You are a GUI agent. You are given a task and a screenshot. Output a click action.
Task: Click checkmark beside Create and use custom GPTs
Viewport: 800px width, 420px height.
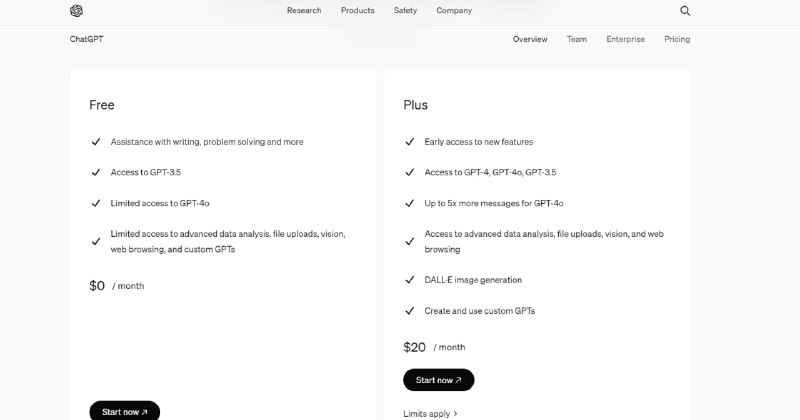(410, 311)
